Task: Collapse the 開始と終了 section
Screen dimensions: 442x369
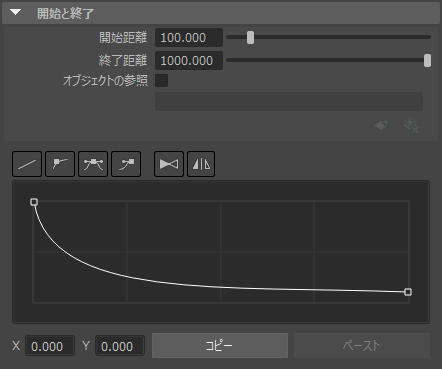Action: point(15,13)
